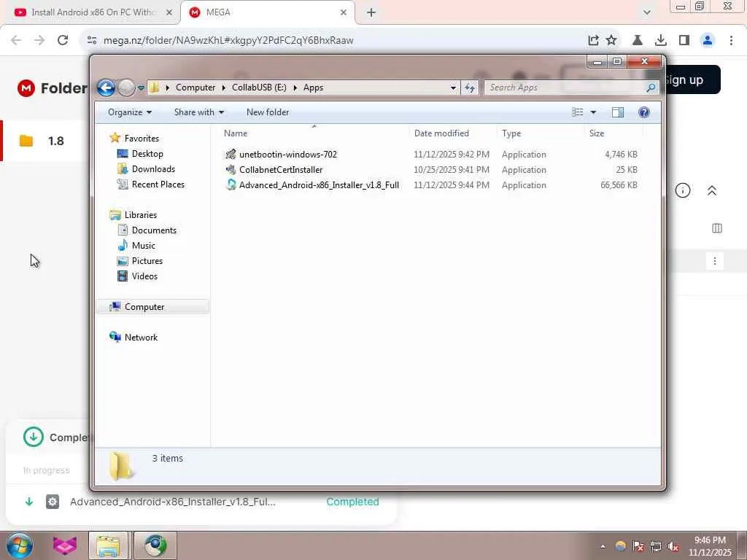The width and height of the screenshot is (747, 560).
Task: Click the MEGA info circle icon
Action: [x=683, y=190]
